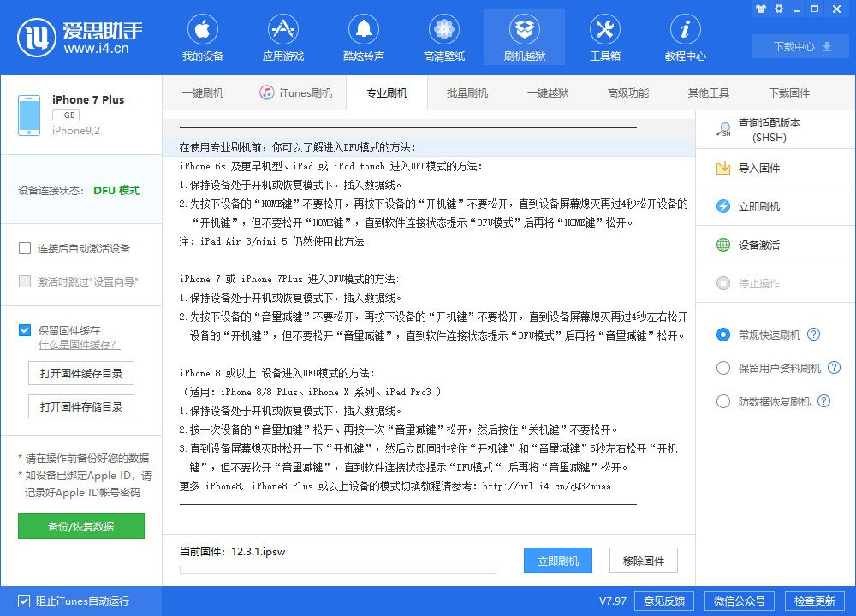Click the 立即刷机 flash button
Screen dimensions: 856x616
coord(557,560)
